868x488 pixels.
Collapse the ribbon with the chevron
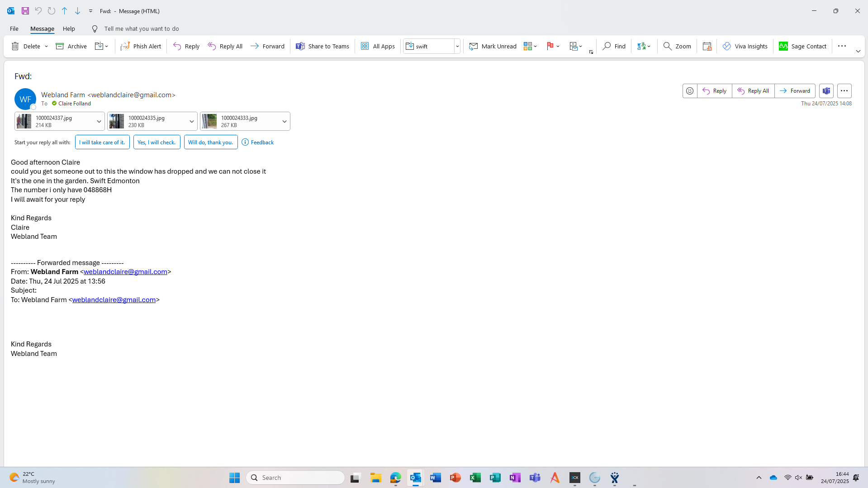(858, 52)
